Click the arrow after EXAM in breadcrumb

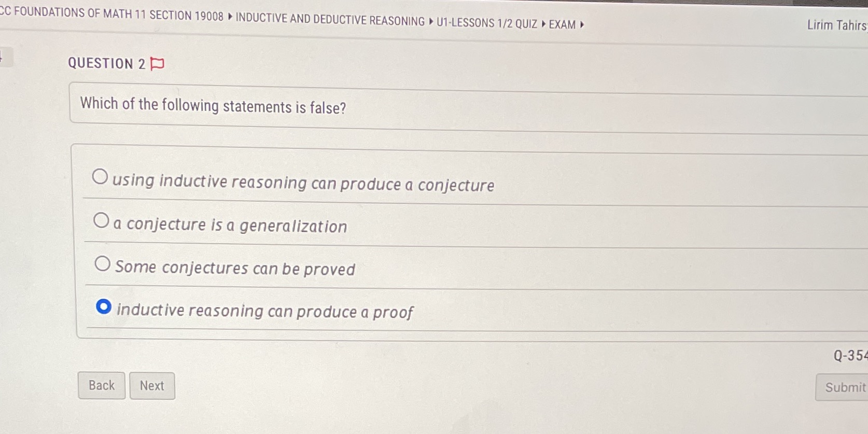(582, 24)
